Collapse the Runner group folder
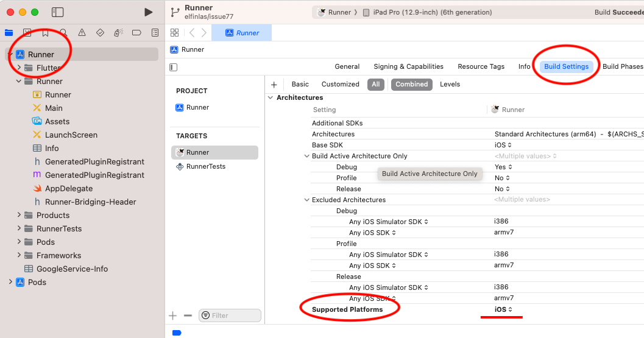The image size is (644, 338). 18,82
